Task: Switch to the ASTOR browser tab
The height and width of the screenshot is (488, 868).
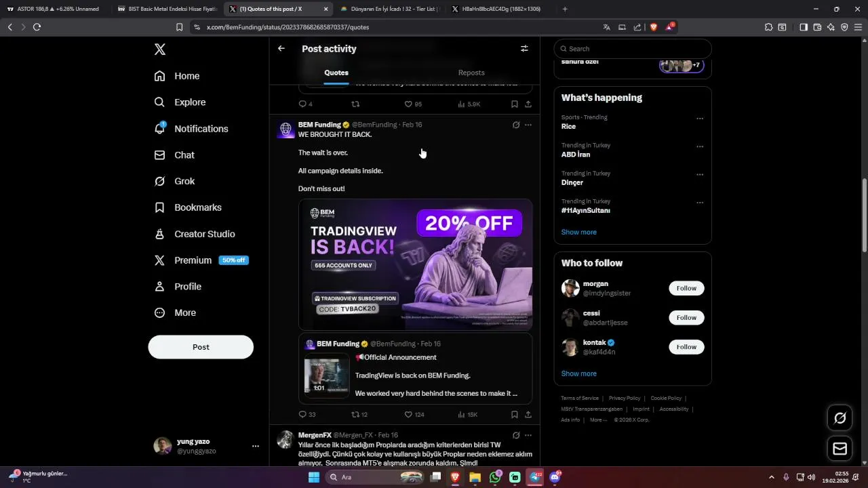Action: pos(53,9)
